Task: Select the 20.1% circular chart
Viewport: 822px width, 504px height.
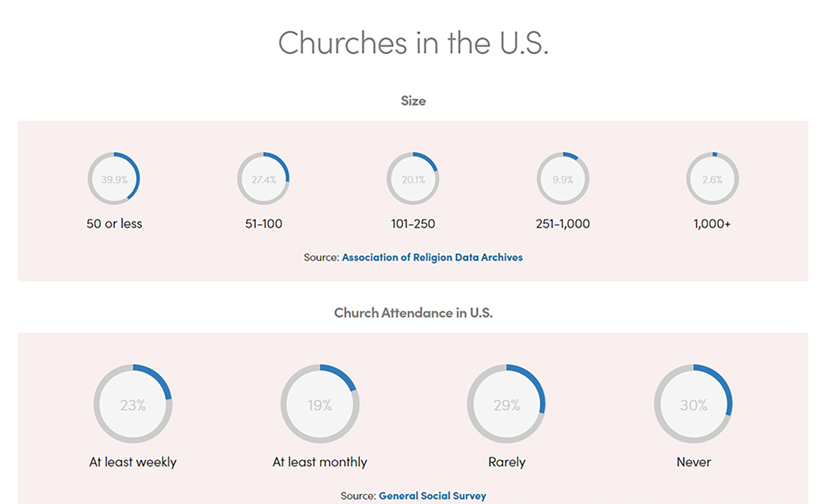Action: tap(413, 179)
